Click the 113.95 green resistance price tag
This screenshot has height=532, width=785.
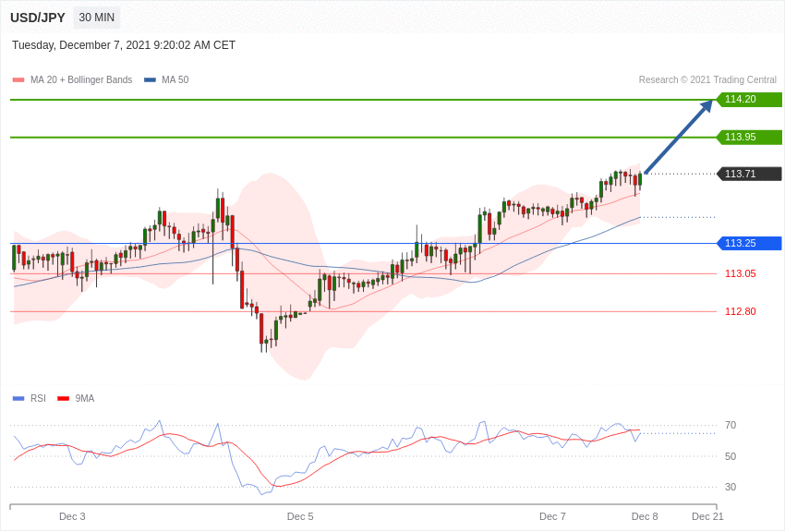750,138
